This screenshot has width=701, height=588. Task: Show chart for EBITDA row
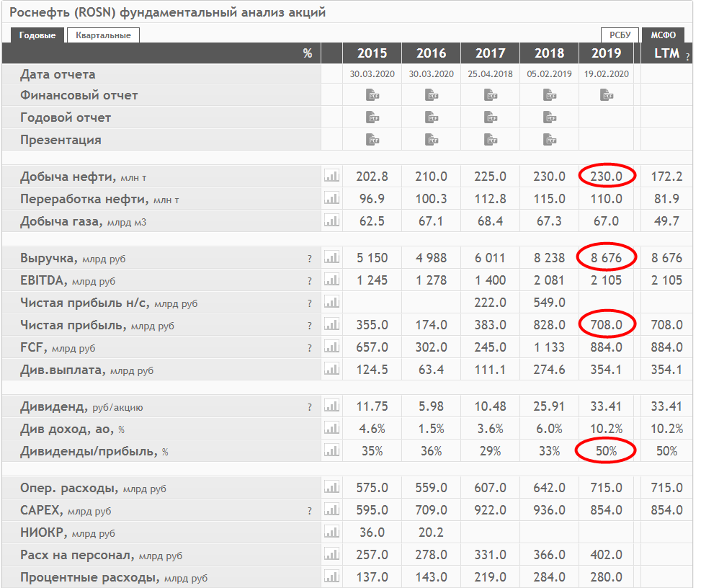pyautogui.click(x=331, y=280)
